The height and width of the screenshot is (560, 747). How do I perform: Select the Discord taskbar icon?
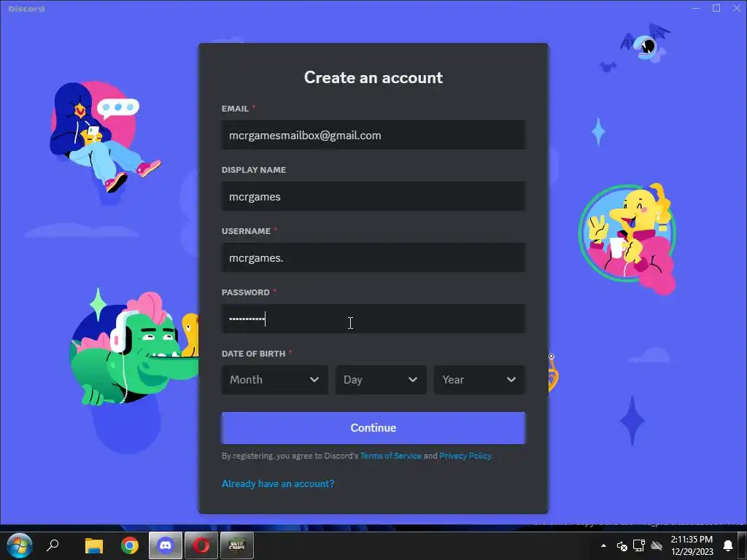[166, 545]
